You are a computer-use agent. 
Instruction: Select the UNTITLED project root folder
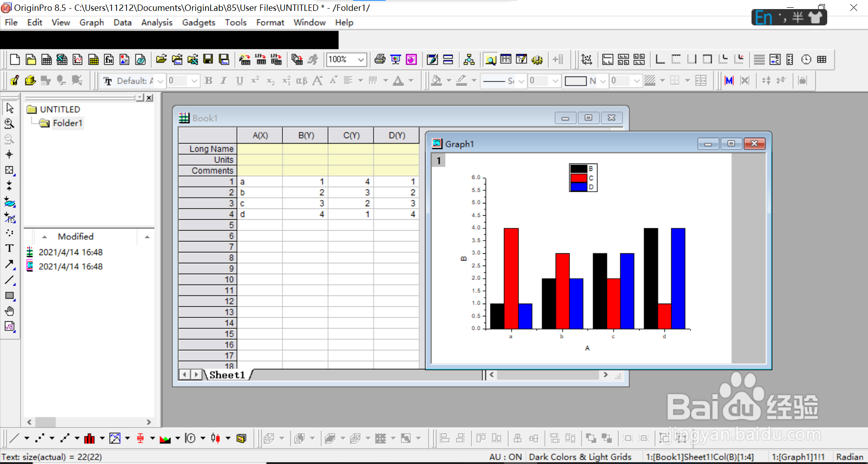pyautogui.click(x=60, y=109)
